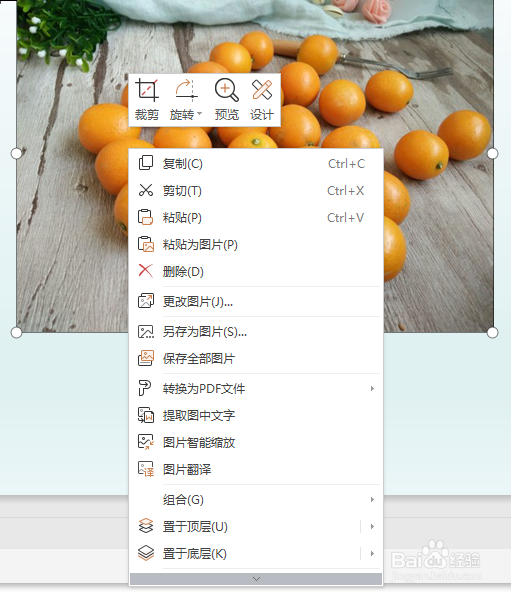Choose Save as Picture 另存为图片(S)...
The image size is (511, 594).
[x=256, y=332]
